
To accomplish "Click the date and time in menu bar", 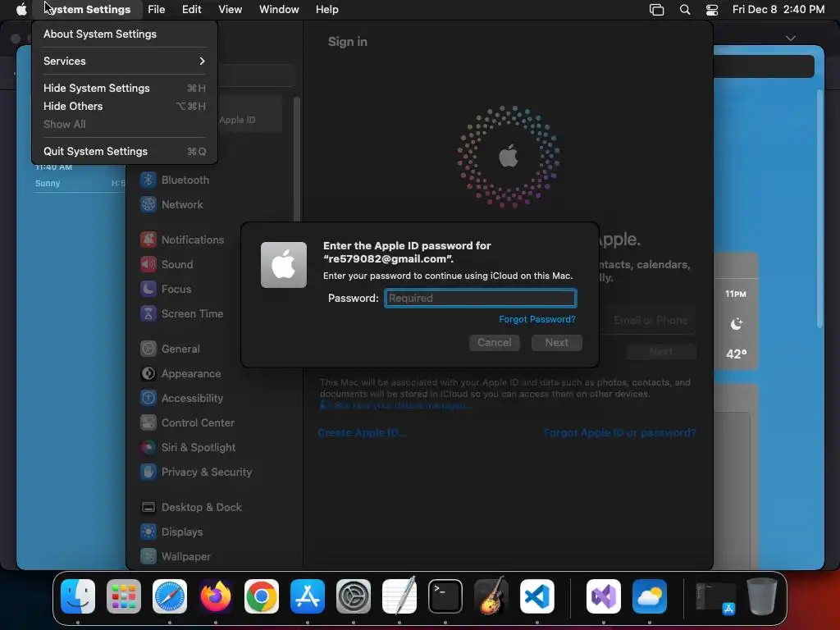I will [778, 9].
